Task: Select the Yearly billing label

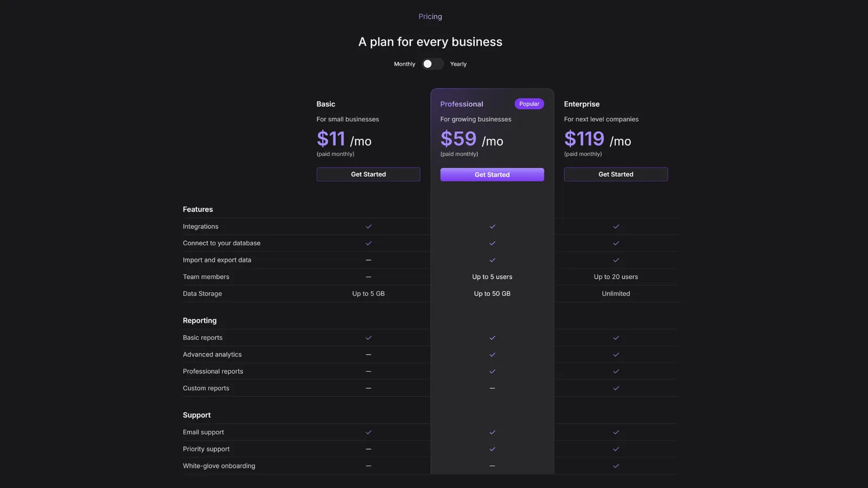Action: 458,64
